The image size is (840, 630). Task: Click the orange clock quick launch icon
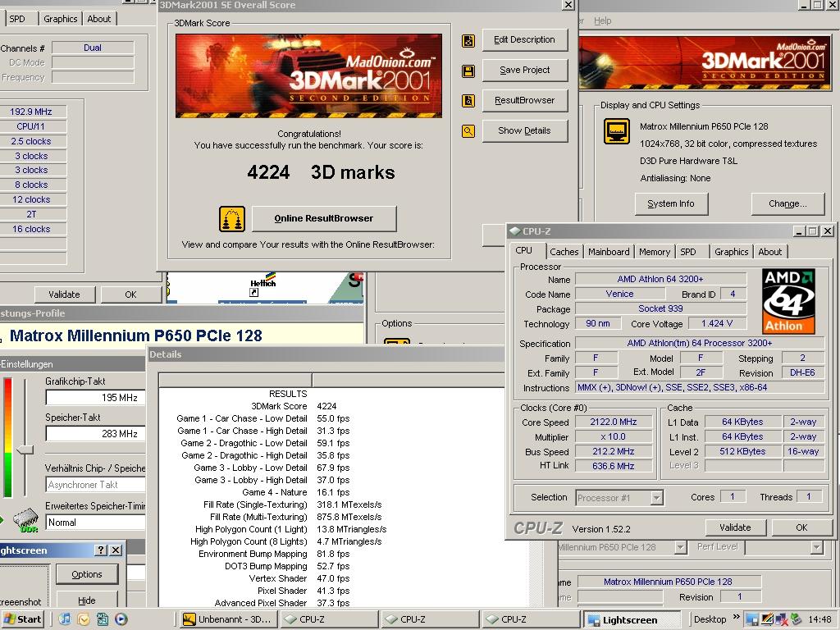[x=84, y=619]
